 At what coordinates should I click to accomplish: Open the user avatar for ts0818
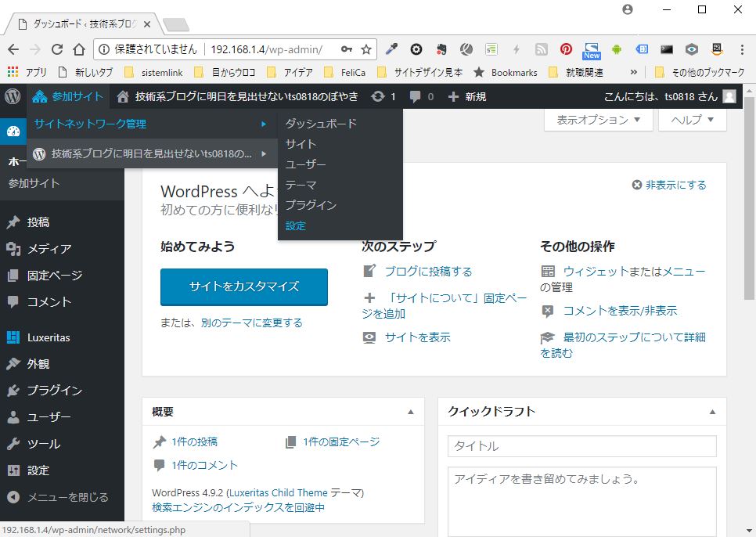[729, 96]
